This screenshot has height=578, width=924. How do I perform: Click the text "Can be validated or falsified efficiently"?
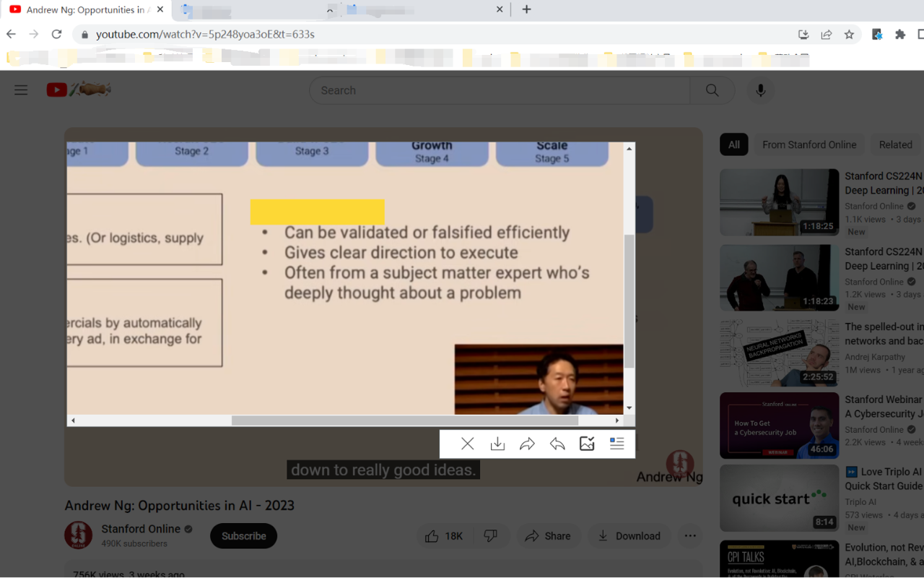[x=427, y=233]
